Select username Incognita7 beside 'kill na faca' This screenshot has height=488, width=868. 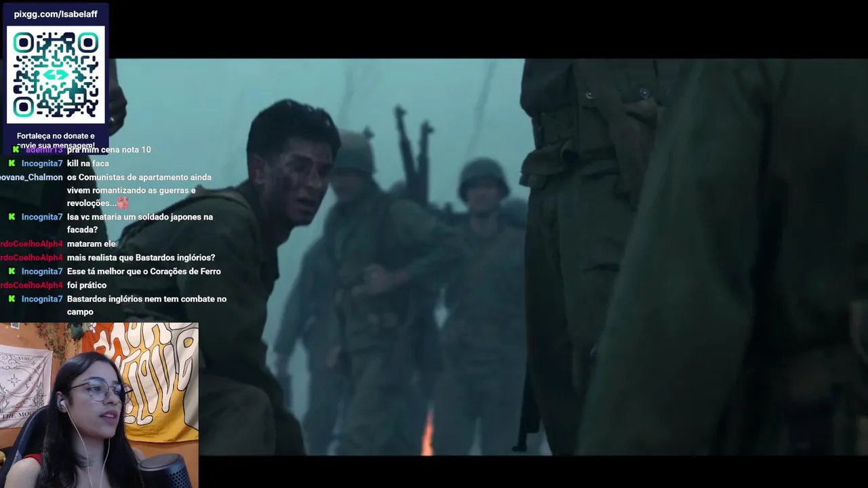42,163
